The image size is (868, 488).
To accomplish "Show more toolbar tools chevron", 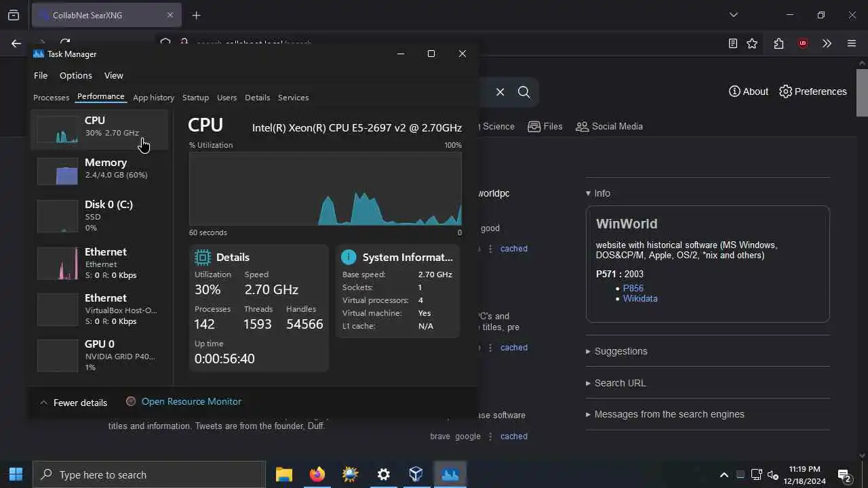I will coord(827,43).
